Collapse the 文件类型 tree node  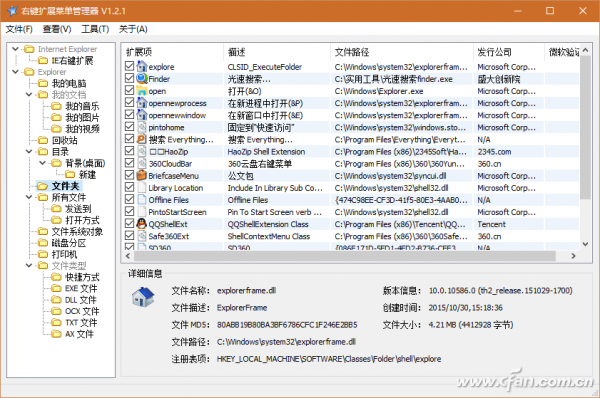(x=29, y=265)
